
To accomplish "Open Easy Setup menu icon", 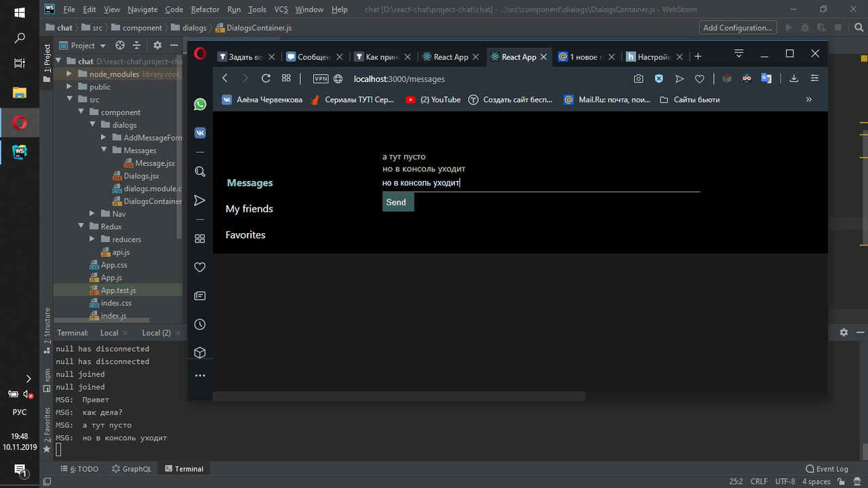I will 815,79.
